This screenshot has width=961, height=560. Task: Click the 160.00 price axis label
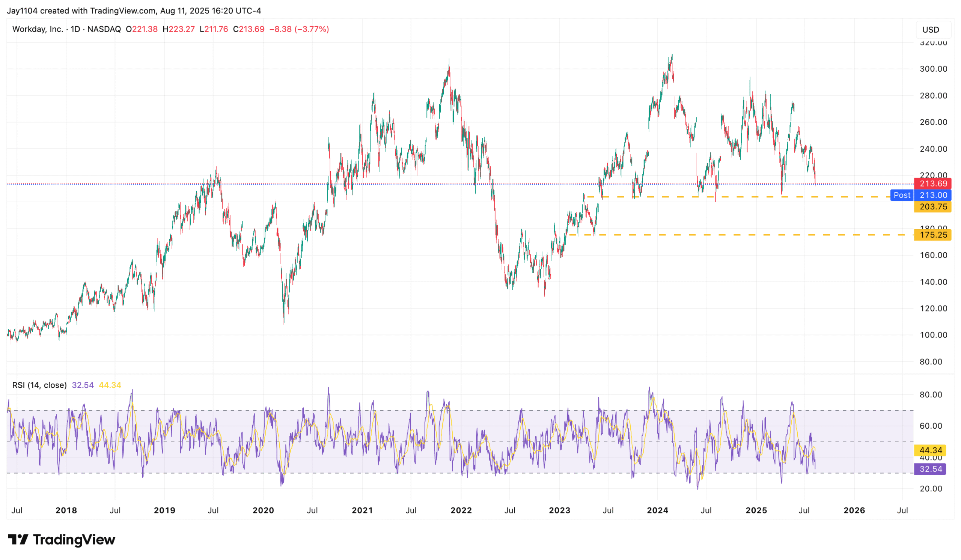pyautogui.click(x=934, y=255)
